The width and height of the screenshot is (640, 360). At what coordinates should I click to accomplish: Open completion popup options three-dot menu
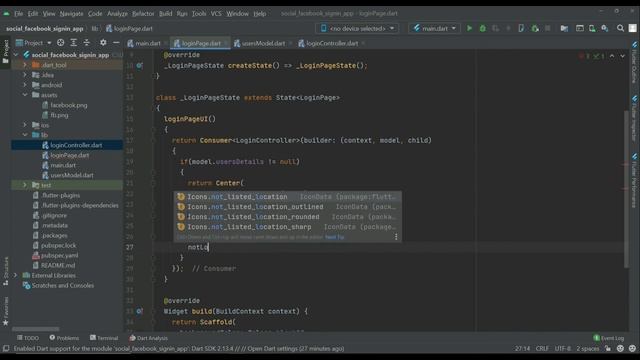[396, 237]
